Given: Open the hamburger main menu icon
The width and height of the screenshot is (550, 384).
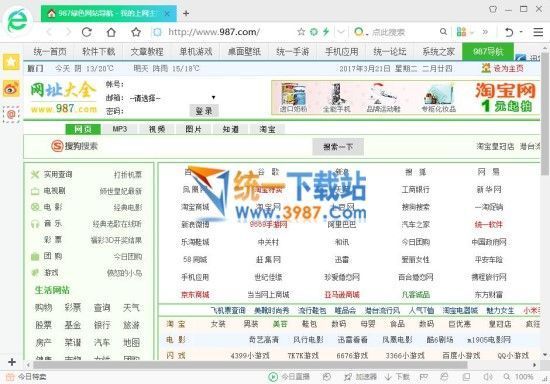Looking at the screenshot, I should click(x=538, y=32).
